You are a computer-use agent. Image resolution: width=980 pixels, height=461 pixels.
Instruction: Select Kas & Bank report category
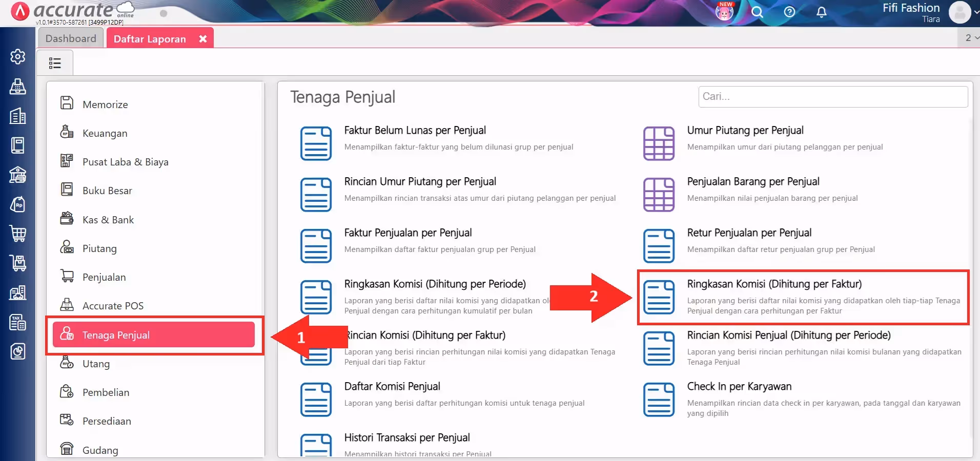pyautogui.click(x=154, y=220)
